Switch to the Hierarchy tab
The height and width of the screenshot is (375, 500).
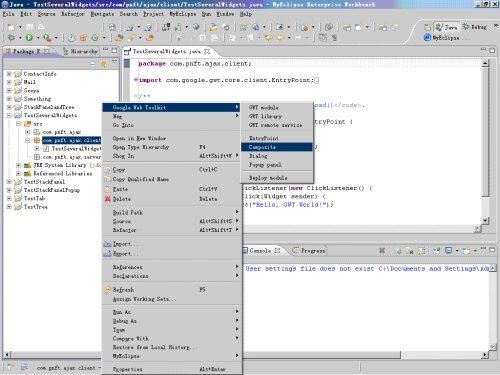tap(81, 51)
